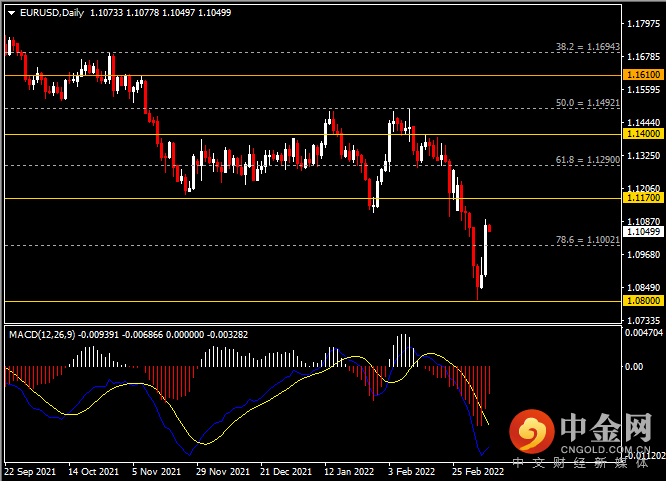Click the 22 Sep 2021 date marker
Viewport: 666px width, 481px height.
point(30,470)
